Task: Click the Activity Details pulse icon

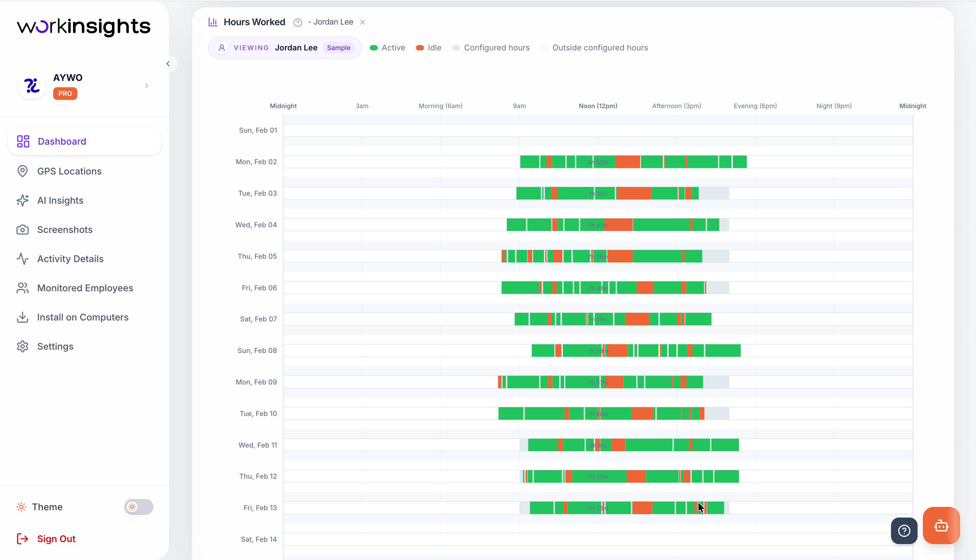Action: click(23, 259)
